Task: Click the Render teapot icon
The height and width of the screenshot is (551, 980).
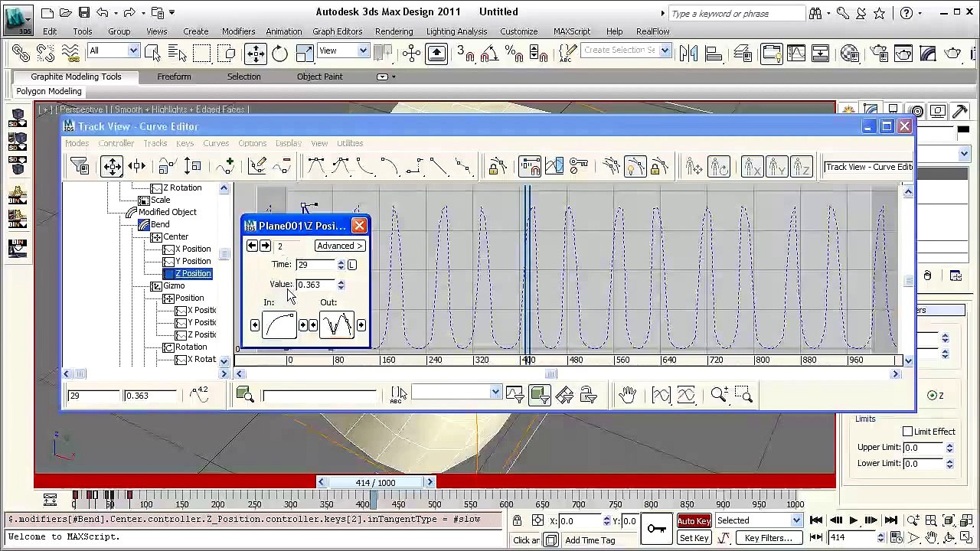Action: [952, 53]
